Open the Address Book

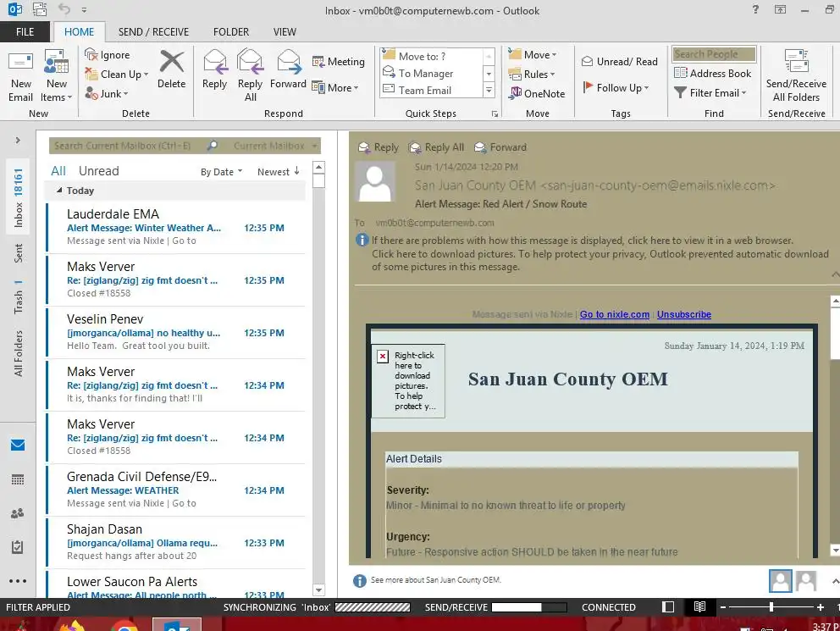click(712, 74)
